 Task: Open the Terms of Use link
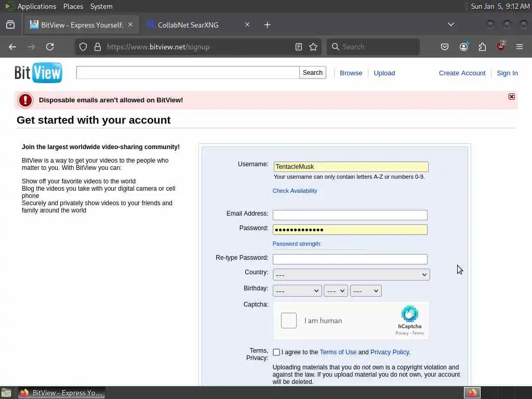point(338,352)
